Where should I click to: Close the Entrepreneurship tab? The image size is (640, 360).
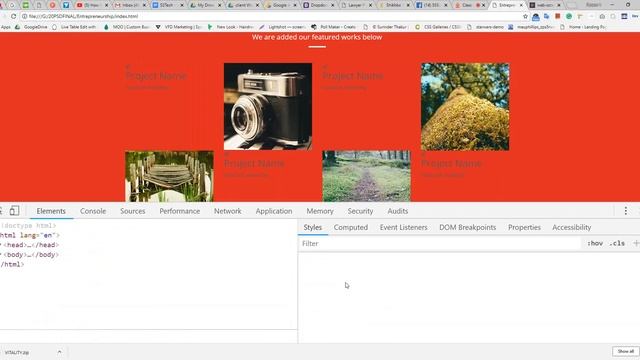521,5
